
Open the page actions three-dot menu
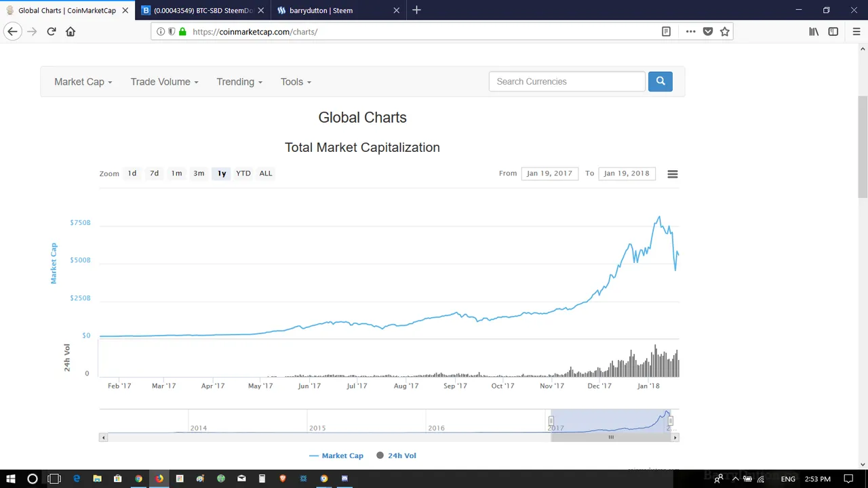[x=690, y=31]
